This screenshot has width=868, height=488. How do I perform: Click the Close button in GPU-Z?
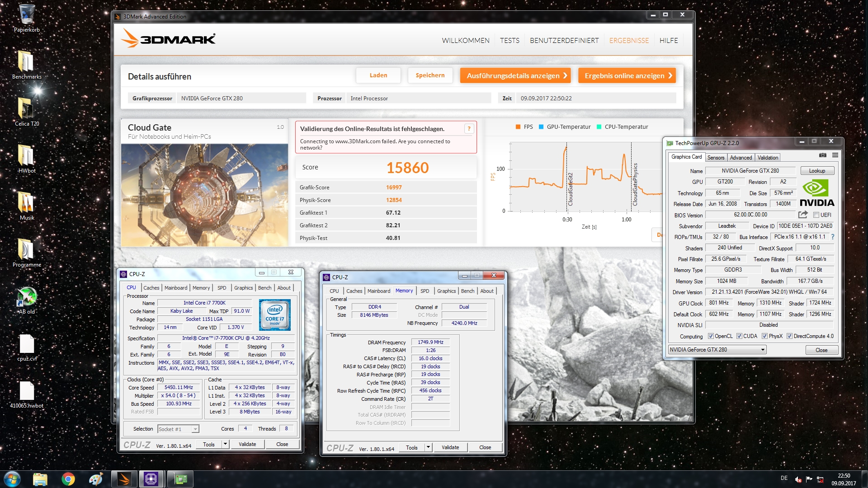pos(821,350)
